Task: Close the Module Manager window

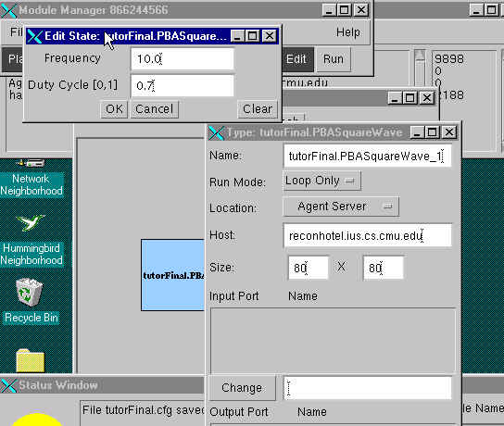Action: tap(361, 10)
